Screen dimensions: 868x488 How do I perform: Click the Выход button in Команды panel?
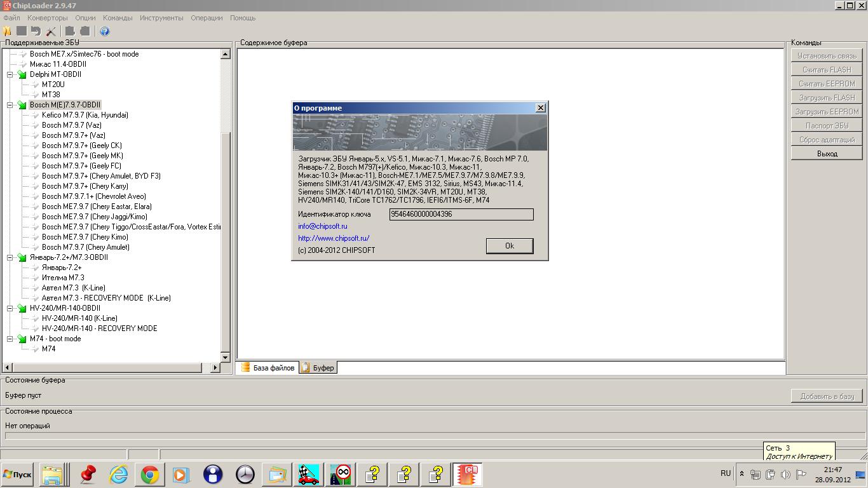point(827,153)
